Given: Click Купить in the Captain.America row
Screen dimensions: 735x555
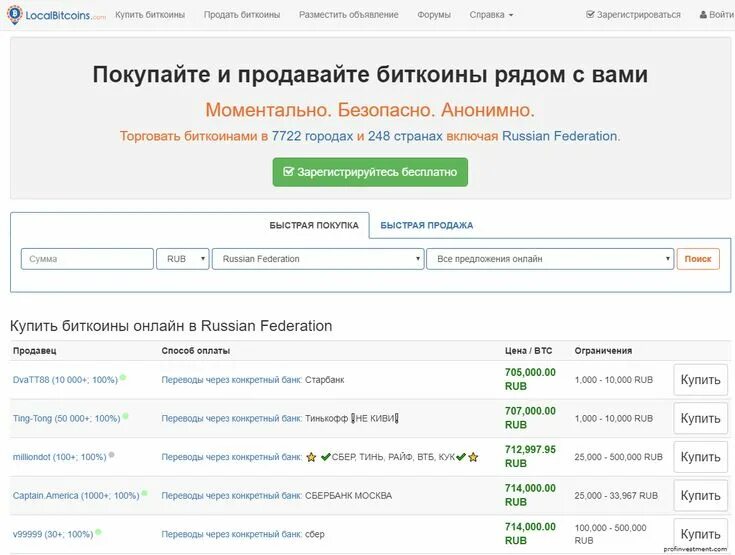Looking at the screenshot, I should tap(700, 495).
